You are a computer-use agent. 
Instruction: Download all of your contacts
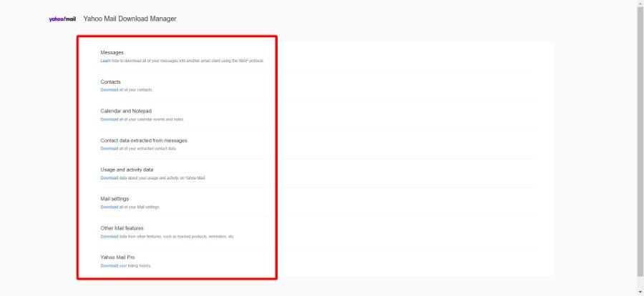pos(109,90)
